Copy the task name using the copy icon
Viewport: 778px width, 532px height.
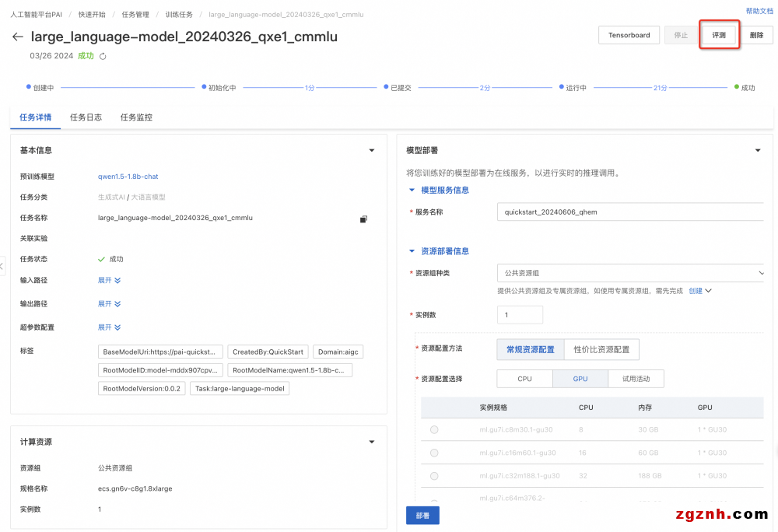pos(363,219)
